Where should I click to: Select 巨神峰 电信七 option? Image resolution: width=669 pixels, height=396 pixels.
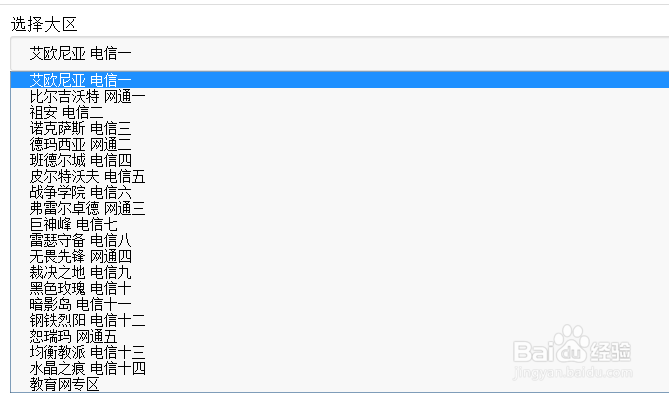[340, 224]
